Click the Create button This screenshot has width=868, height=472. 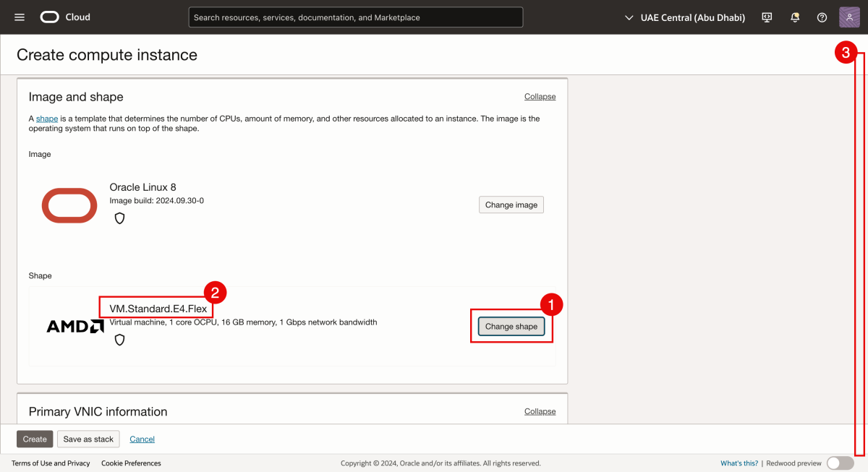pos(34,438)
